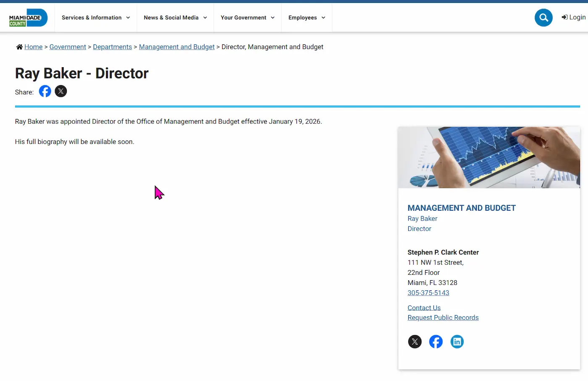
Task: Expand the News & Social Media menu
Action: coord(176,18)
